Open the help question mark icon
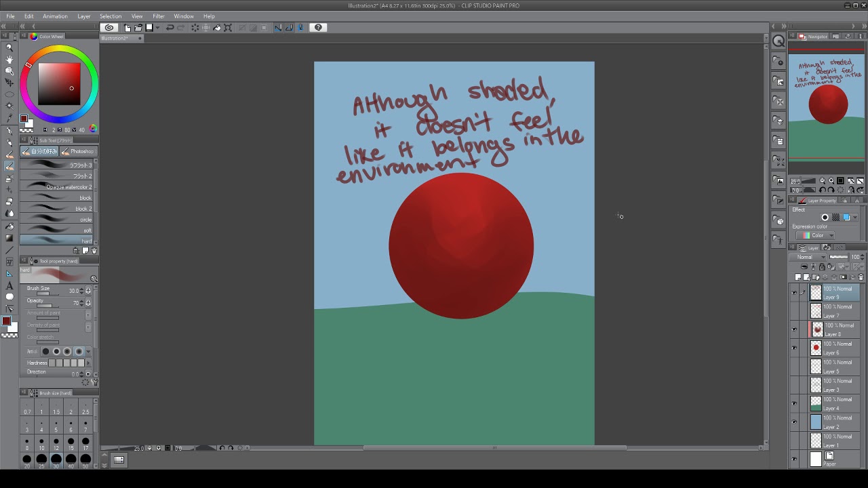The width and height of the screenshot is (868, 488). pos(318,28)
